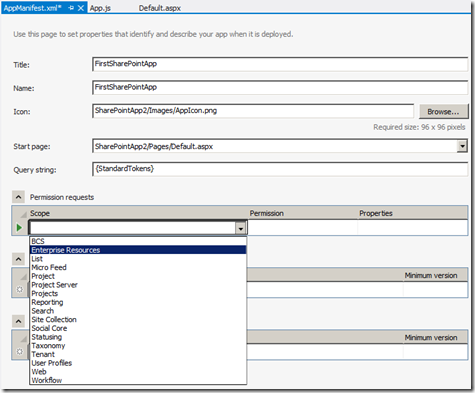Image resolution: width=475 pixels, height=393 pixels.
Task: Close the AppManifest.xml tab
Action: pos(81,8)
